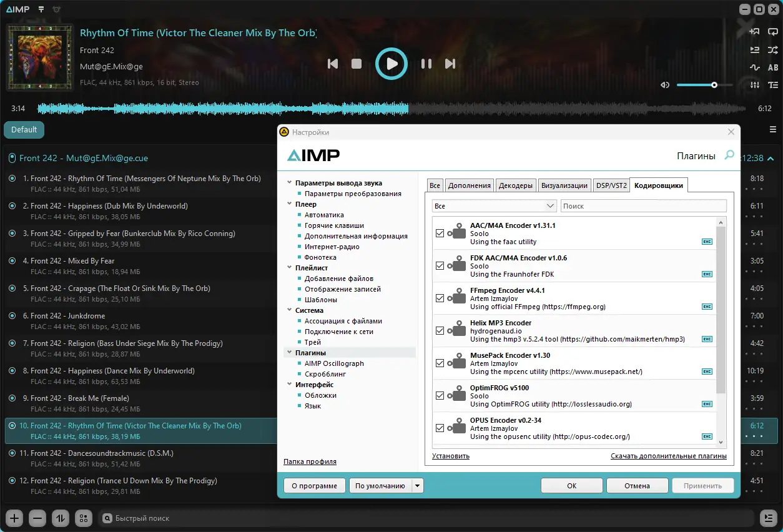Switch to the 'Дополнения' tab
This screenshot has height=532, width=783.
point(470,185)
